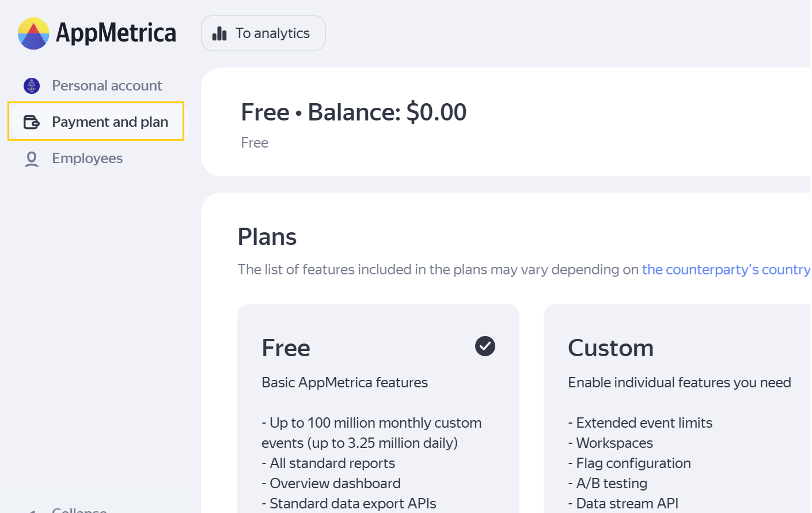812x513 pixels.
Task: Click the wallet icon for Payment and plan
Action: click(31, 122)
